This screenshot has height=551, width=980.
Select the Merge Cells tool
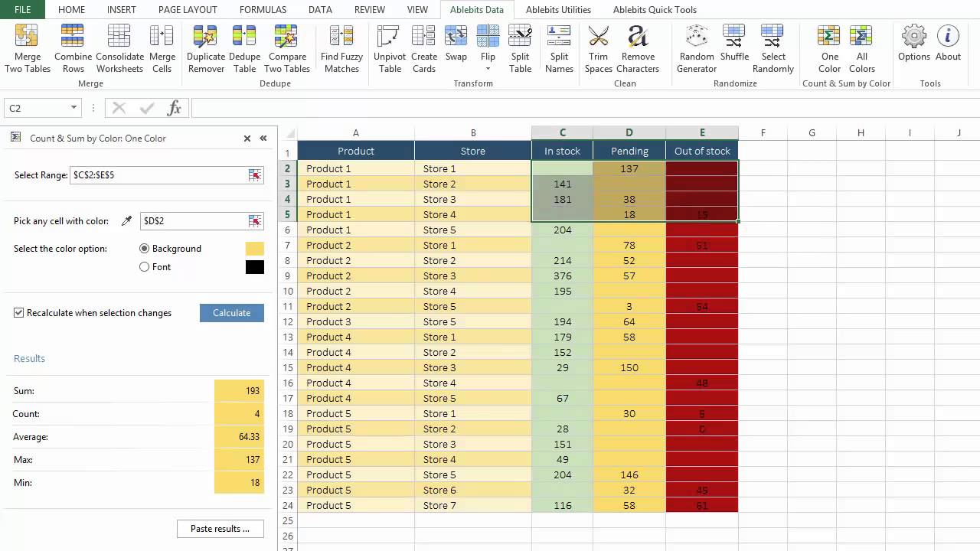click(162, 49)
